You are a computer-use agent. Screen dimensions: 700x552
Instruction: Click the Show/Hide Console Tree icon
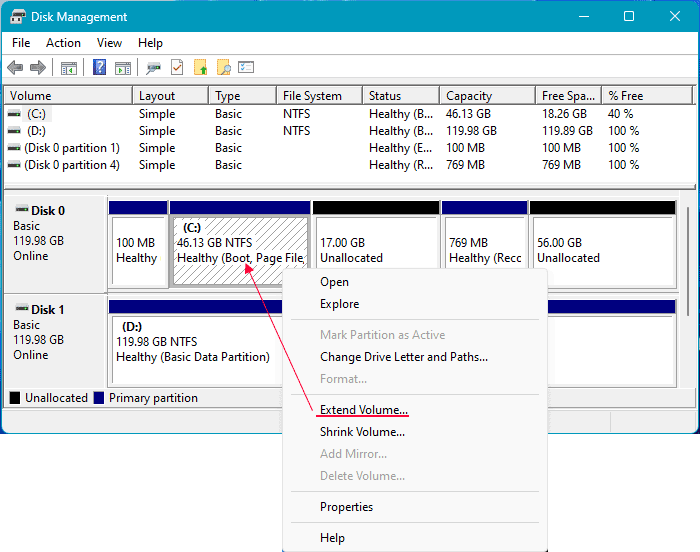click(69, 68)
